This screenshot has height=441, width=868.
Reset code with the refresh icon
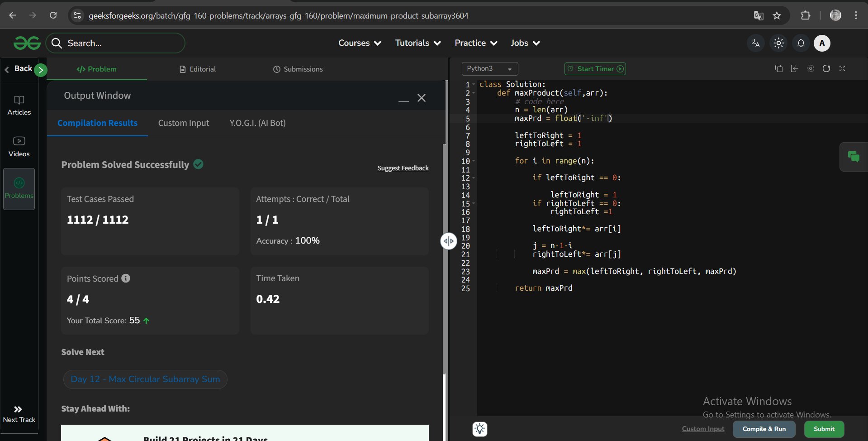click(826, 68)
